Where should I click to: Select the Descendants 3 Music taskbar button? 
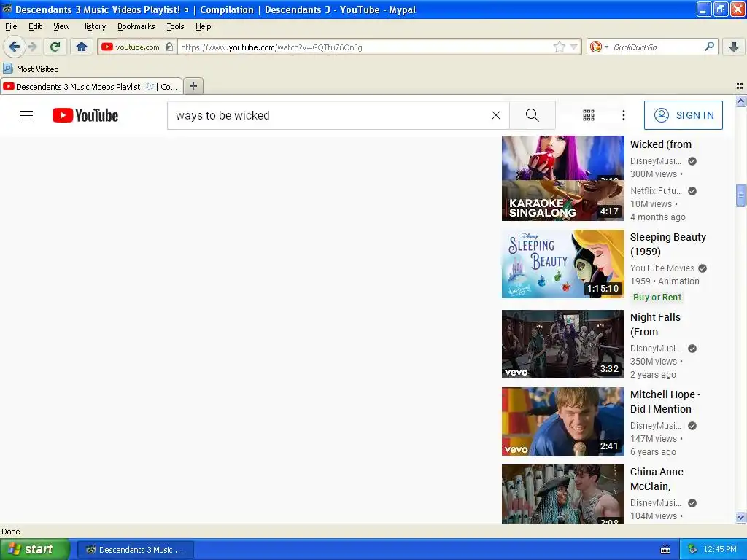[135, 550]
